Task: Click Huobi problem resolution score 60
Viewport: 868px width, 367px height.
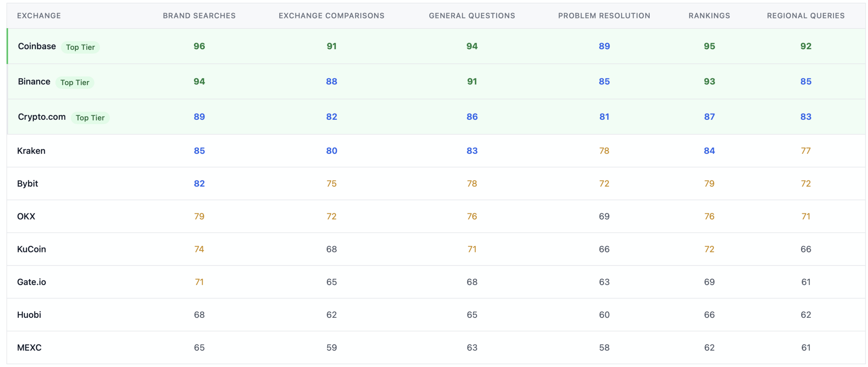Action: (604, 315)
